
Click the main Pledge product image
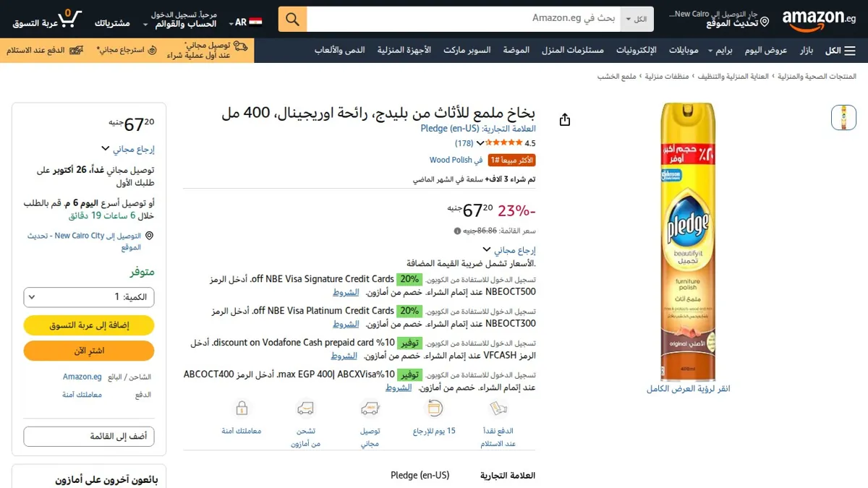coord(689,241)
